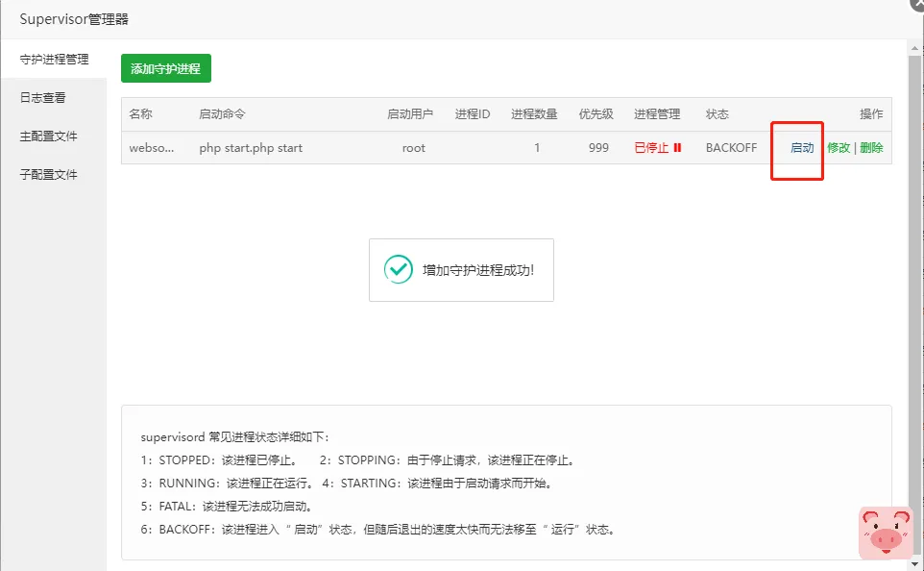Click the root user cell
Image resolution: width=924 pixels, height=571 pixels.
414,147
